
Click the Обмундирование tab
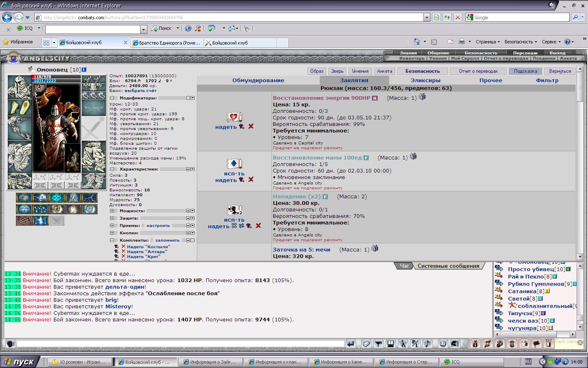tap(258, 81)
